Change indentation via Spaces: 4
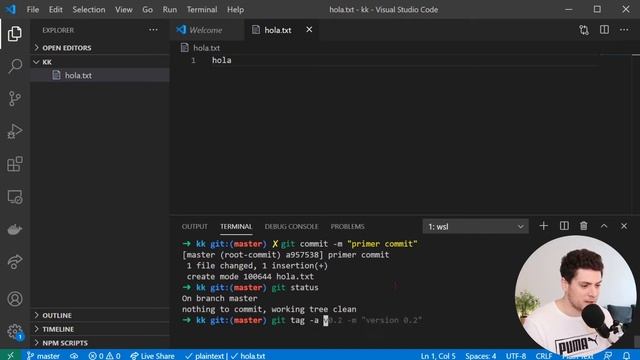Screen dimensions: 640x360 [480, 356]
